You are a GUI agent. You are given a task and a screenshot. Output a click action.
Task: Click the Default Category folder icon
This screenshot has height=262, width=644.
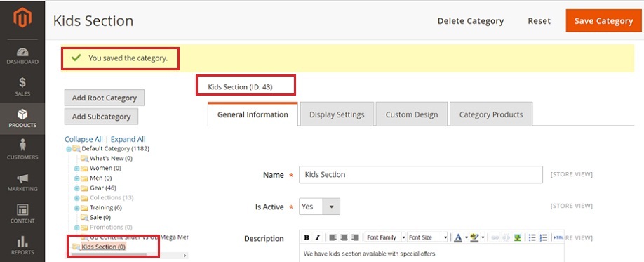76,148
